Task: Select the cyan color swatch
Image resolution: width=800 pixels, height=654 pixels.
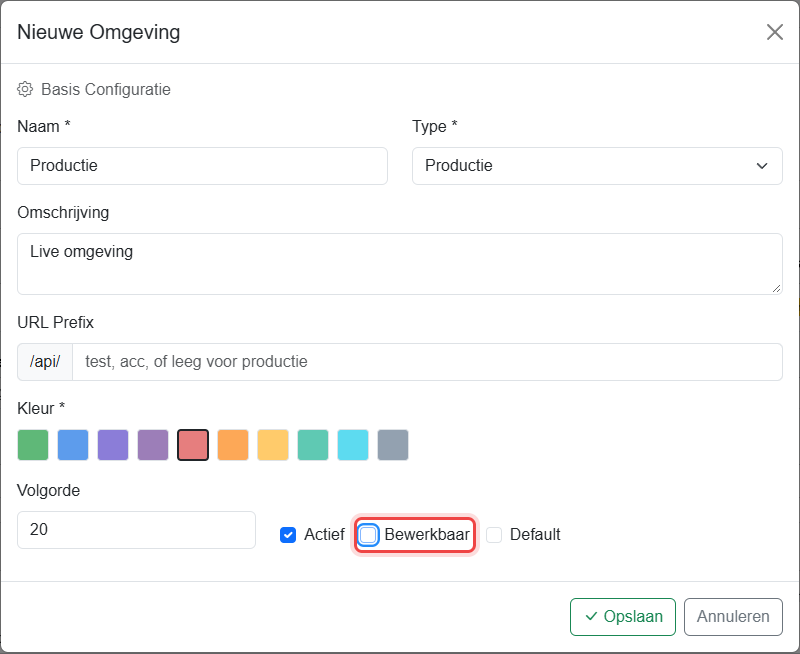Action: tap(353, 445)
